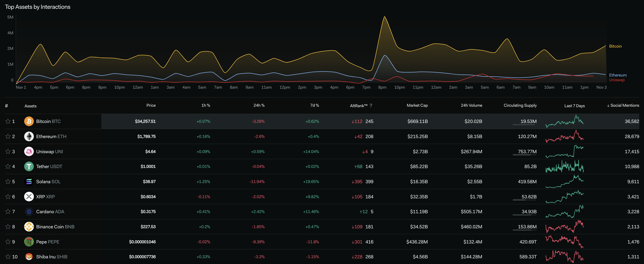Toggle the star next to XRP
The image size is (644, 264).
click(8, 197)
